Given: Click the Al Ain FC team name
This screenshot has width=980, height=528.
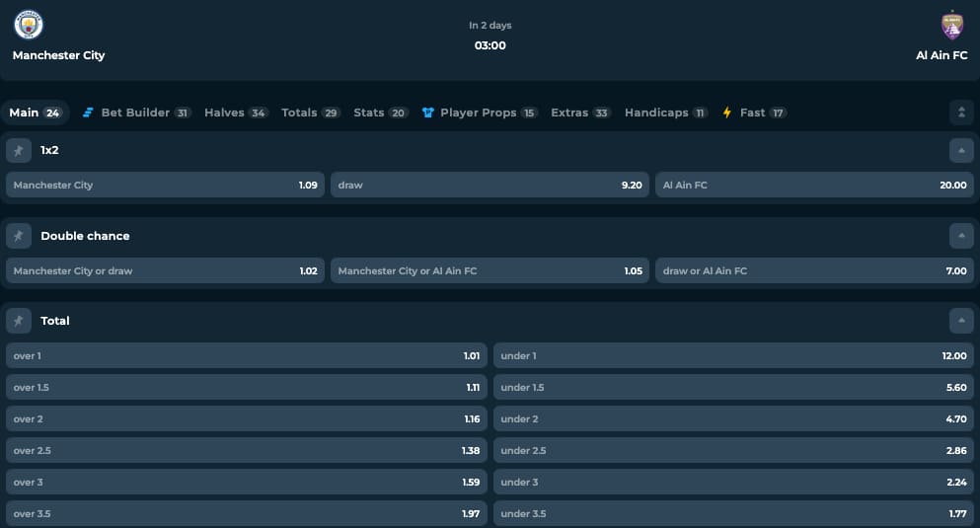Looking at the screenshot, I should coord(942,55).
